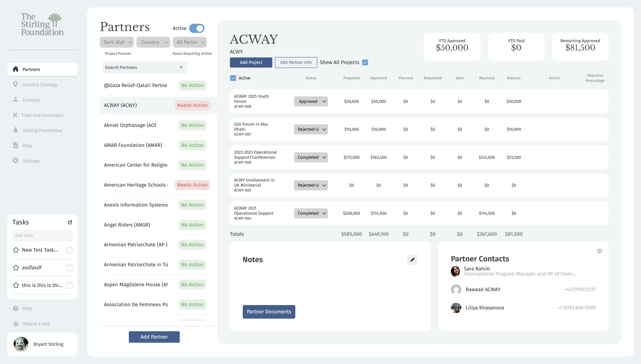Screen dimensions: 641x364
Task: Uncheck the Show All Projects checkbox
Action: (x=365, y=62)
